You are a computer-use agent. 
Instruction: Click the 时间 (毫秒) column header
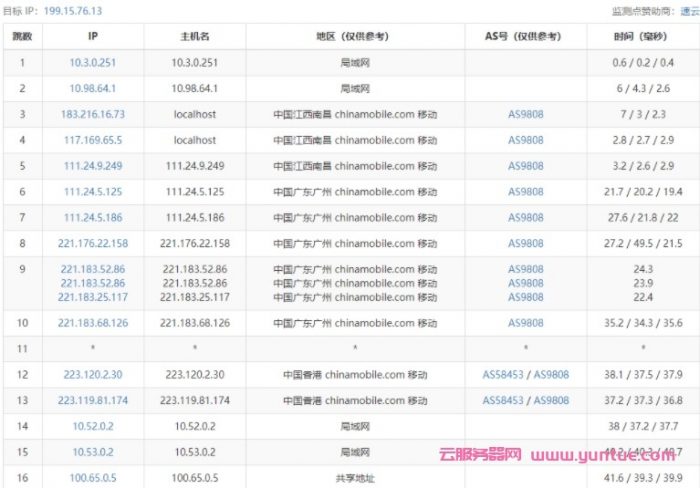click(642, 36)
